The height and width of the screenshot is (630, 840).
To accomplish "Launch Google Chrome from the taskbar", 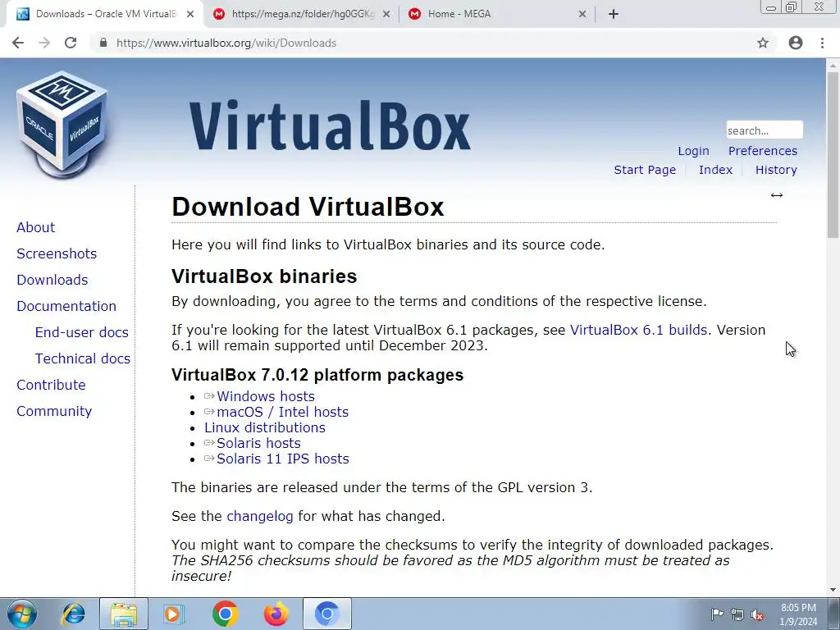I will (x=225, y=614).
